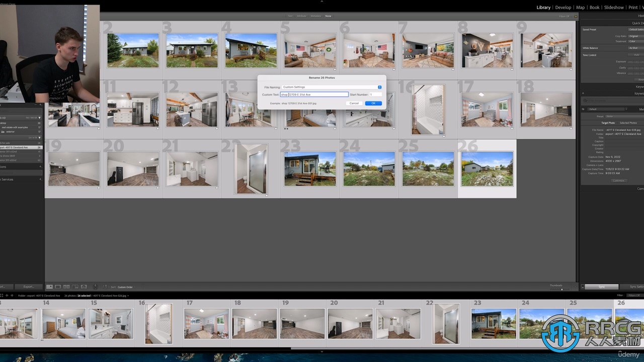Add folder with plus in Folders header
644x362 pixels.
(x=40, y=105)
